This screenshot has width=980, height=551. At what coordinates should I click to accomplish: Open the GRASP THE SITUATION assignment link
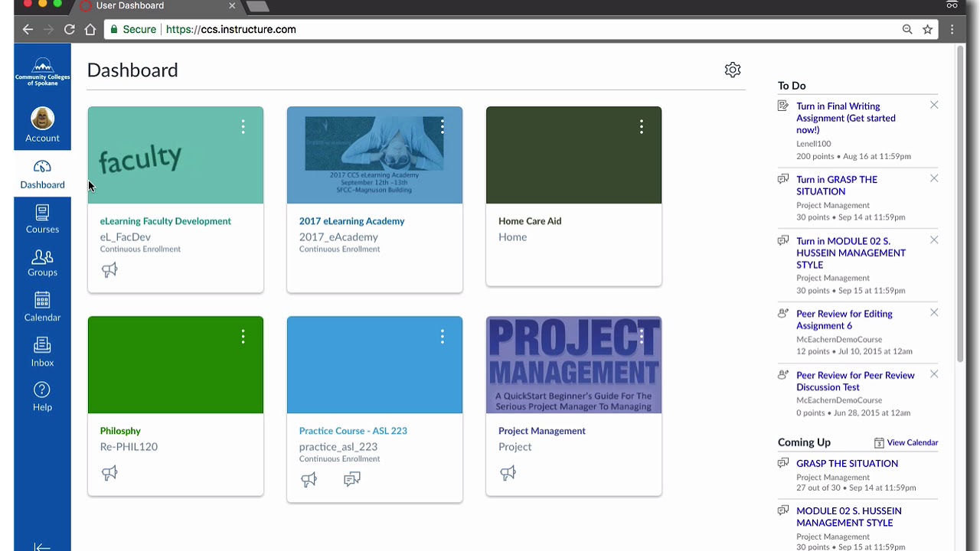pos(847,463)
